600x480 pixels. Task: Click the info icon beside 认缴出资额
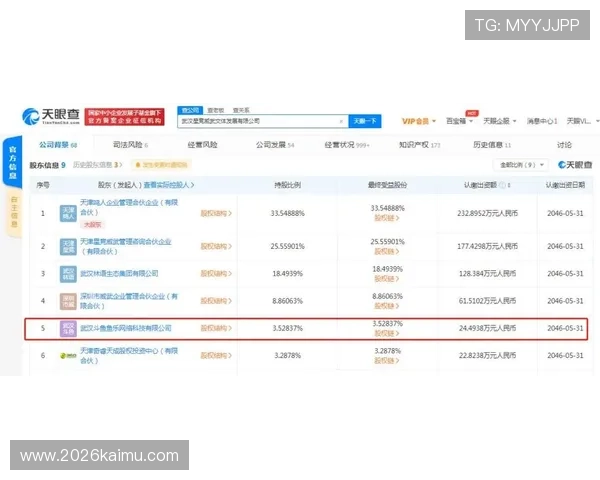pos(502,185)
